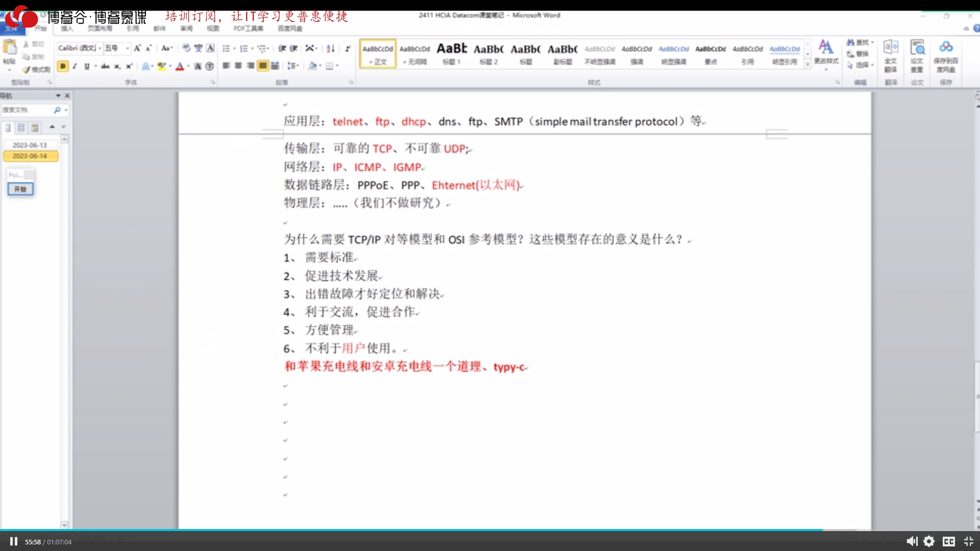Select the 2023-06-13 heading in navigation
Image resolution: width=980 pixels, height=551 pixels.
(30, 145)
